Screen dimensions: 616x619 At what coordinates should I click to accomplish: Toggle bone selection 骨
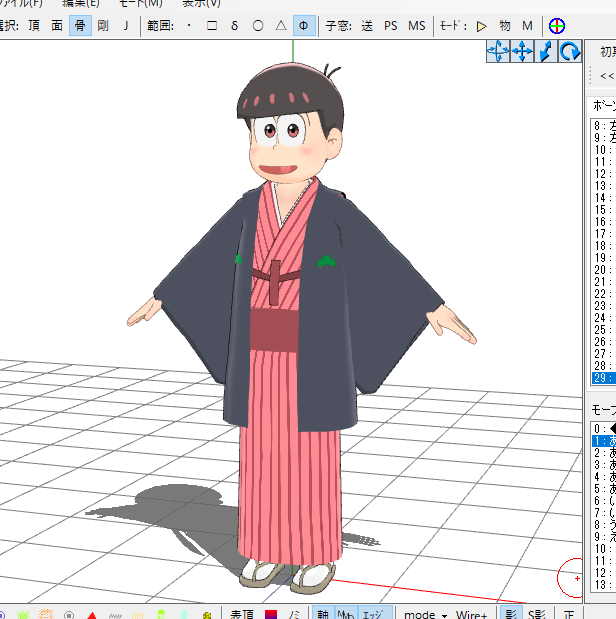(80, 26)
